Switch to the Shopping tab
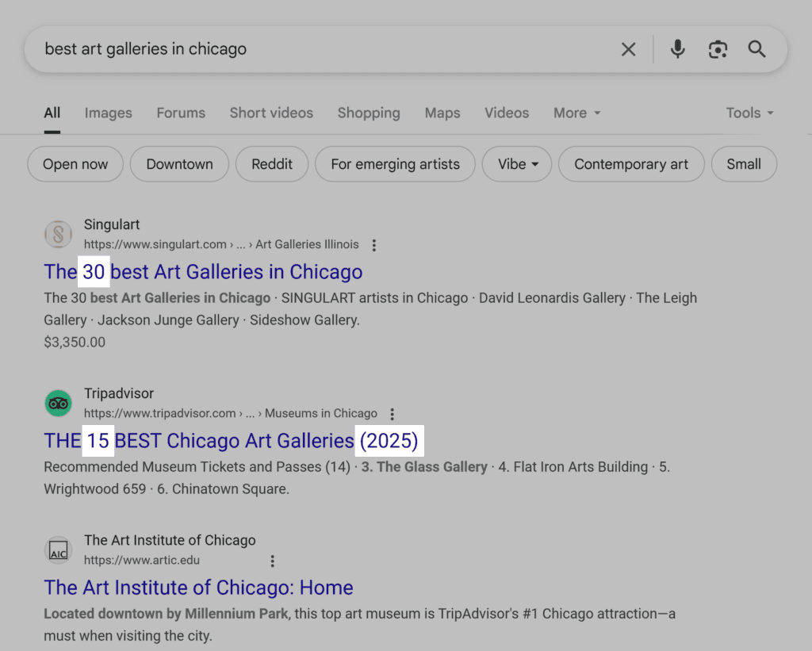812x651 pixels. (x=369, y=113)
